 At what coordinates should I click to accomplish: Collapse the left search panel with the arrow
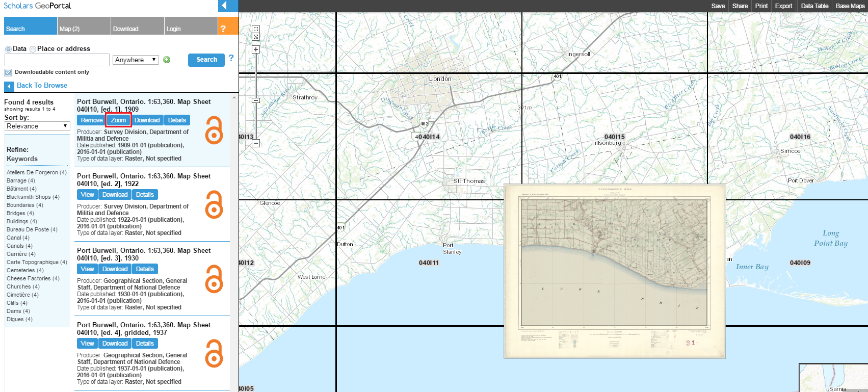[224, 6]
